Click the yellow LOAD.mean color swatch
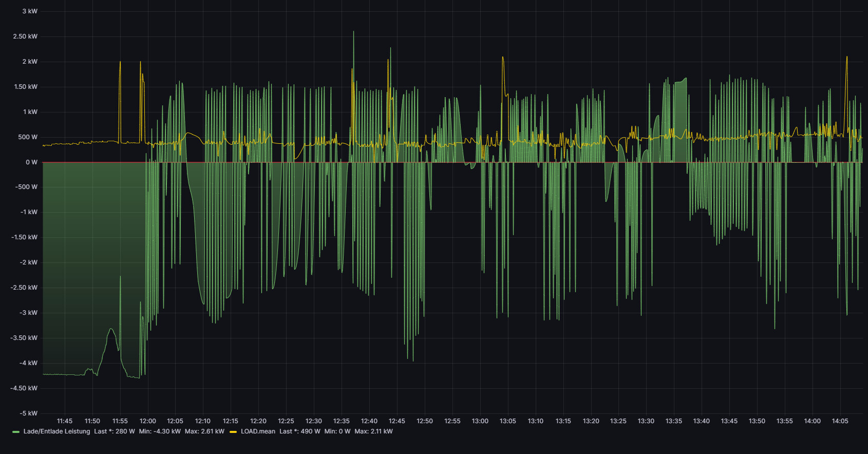This screenshot has width=868, height=454. (x=233, y=432)
